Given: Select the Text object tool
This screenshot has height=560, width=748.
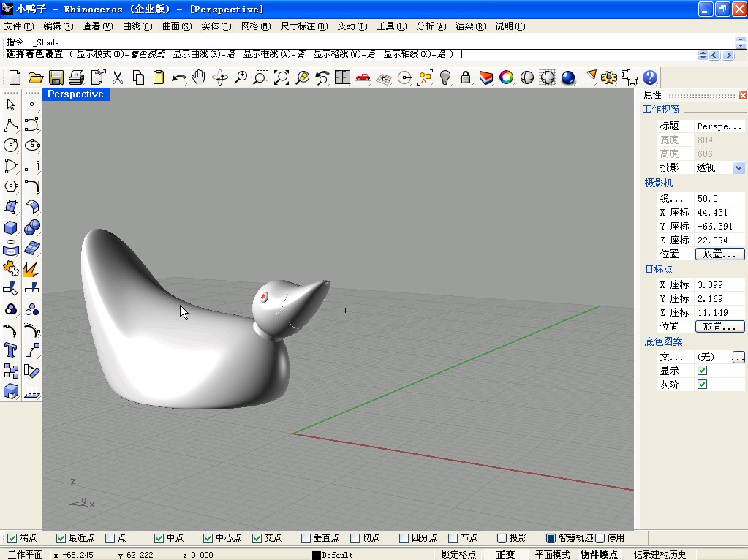Looking at the screenshot, I should coord(11,350).
